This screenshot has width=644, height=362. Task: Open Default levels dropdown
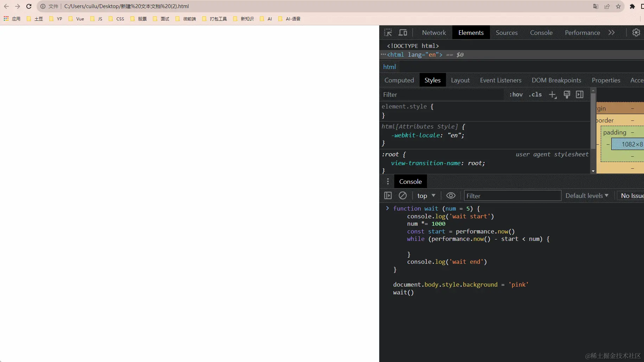(x=587, y=195)
